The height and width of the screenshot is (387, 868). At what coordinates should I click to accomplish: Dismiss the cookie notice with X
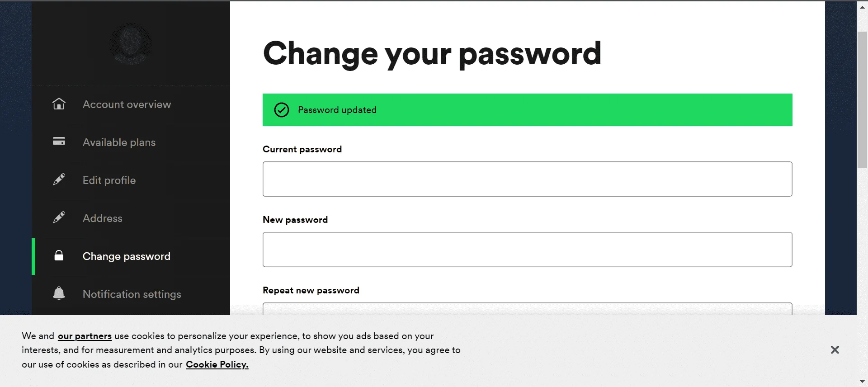point(835,349)
